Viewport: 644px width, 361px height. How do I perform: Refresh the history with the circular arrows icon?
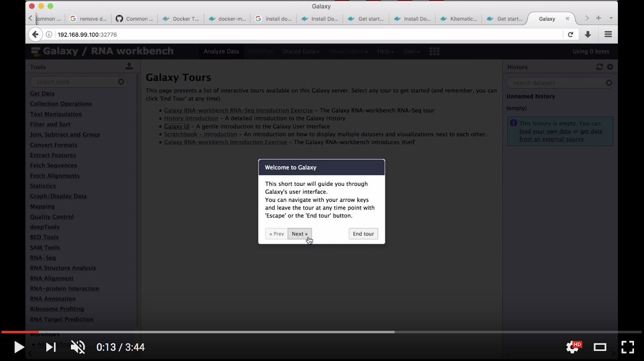[600, 66]
